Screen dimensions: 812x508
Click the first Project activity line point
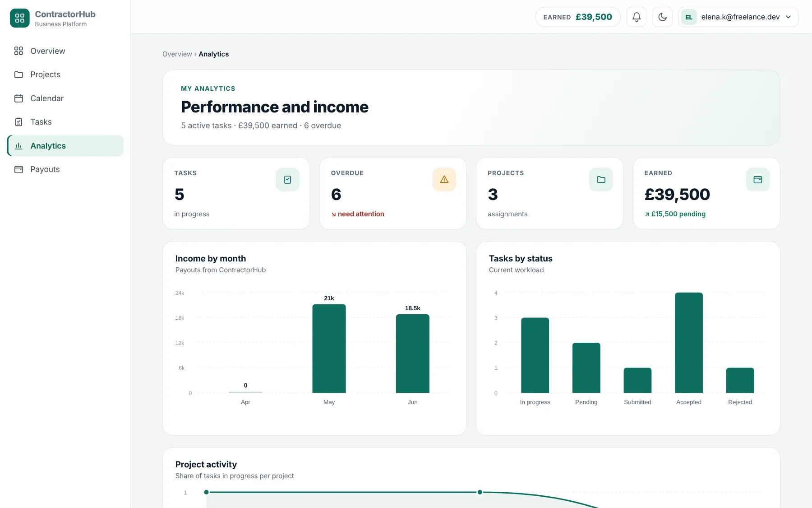point(206,492)
